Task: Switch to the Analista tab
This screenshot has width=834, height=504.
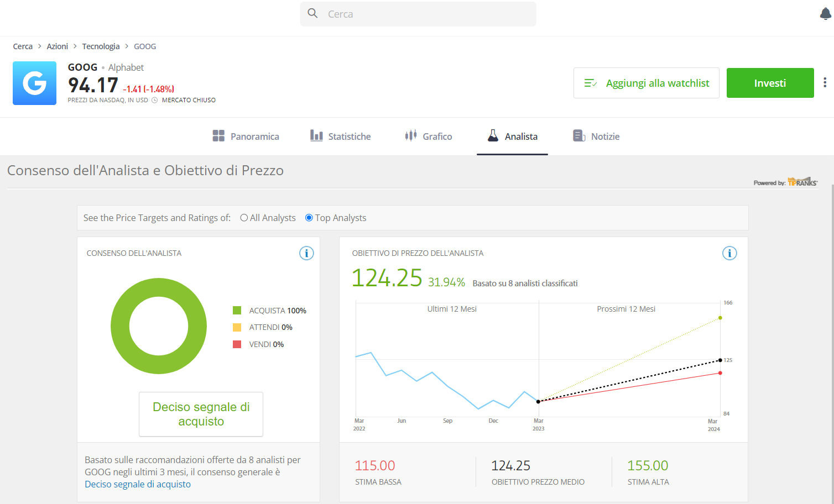Action: point(512,136)
